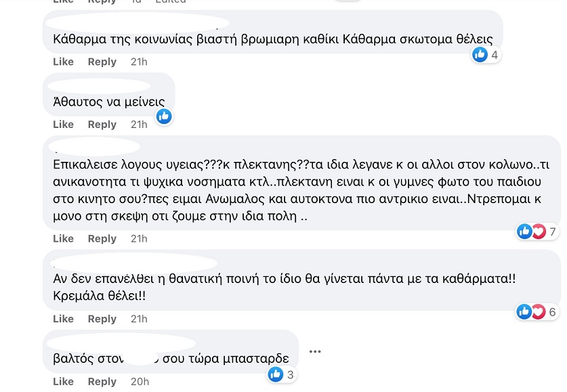
Task: Reply to the comment "Άθαυτος να μείνεις"
Action: coord(102,125)
